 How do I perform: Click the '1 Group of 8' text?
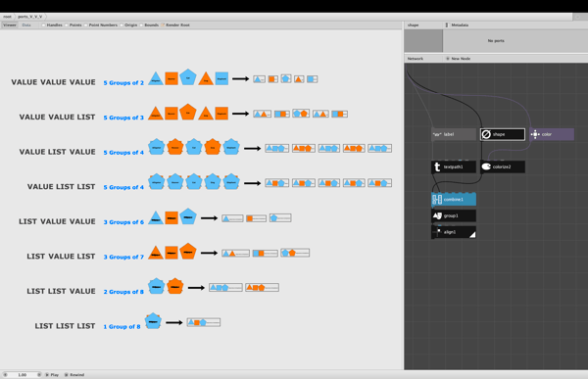tap(122, 327)
